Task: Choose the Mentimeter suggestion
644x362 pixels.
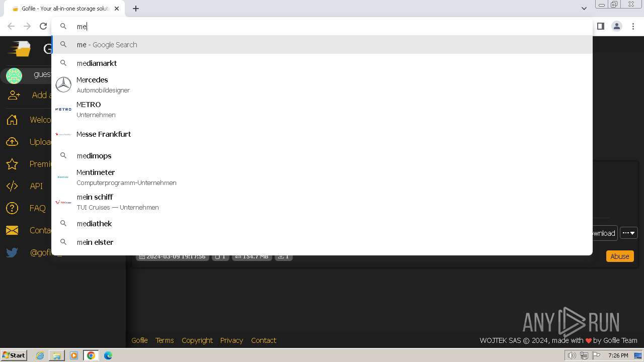Action: [x=322, y=177]
